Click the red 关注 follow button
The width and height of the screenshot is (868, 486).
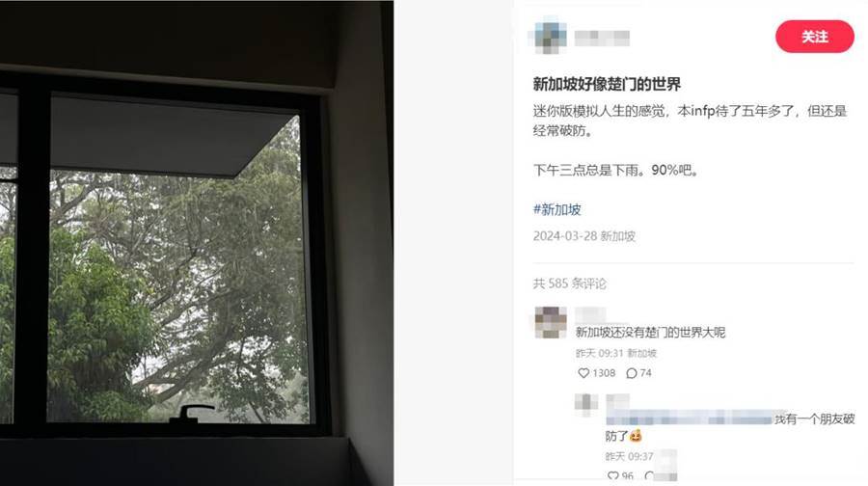(x=814, y=37)
